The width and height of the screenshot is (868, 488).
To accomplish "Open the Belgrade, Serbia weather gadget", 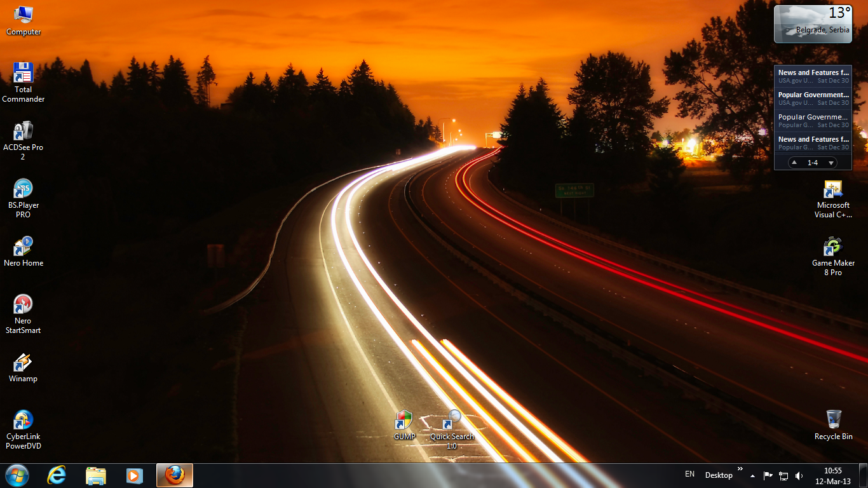I will [x=813, y=24].
